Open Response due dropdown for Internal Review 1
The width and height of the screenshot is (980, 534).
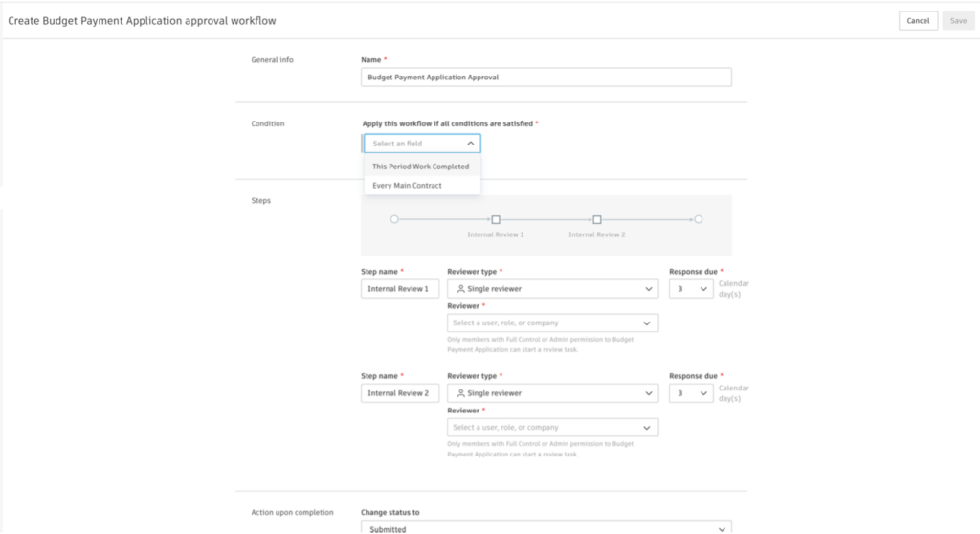click(x=691, y=289)
